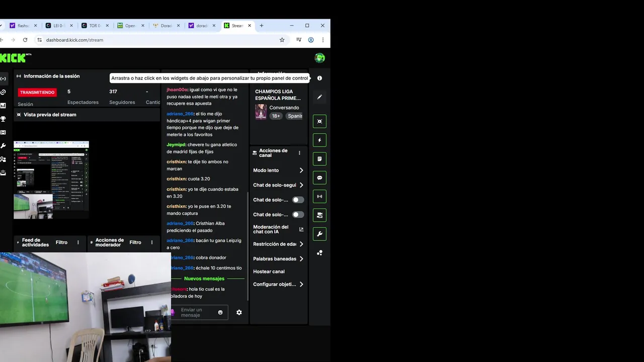Click the green profile avatar top right

click(x=319, y=58)
